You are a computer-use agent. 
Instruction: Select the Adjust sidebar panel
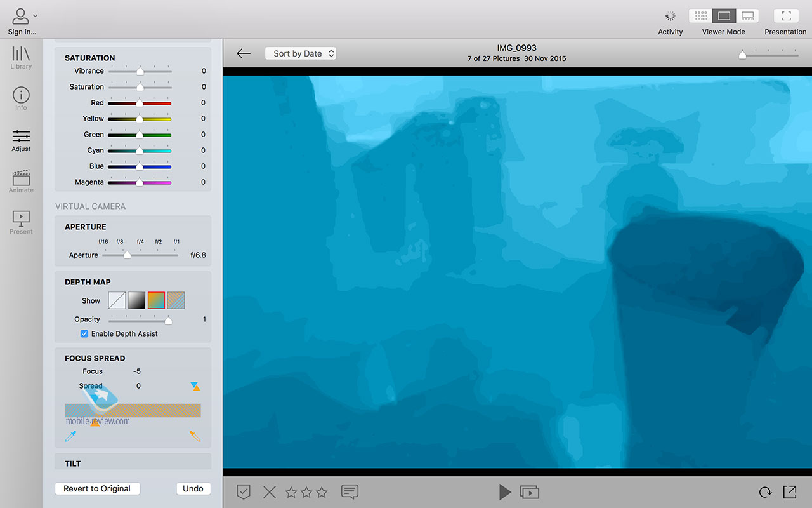(21, 140)
